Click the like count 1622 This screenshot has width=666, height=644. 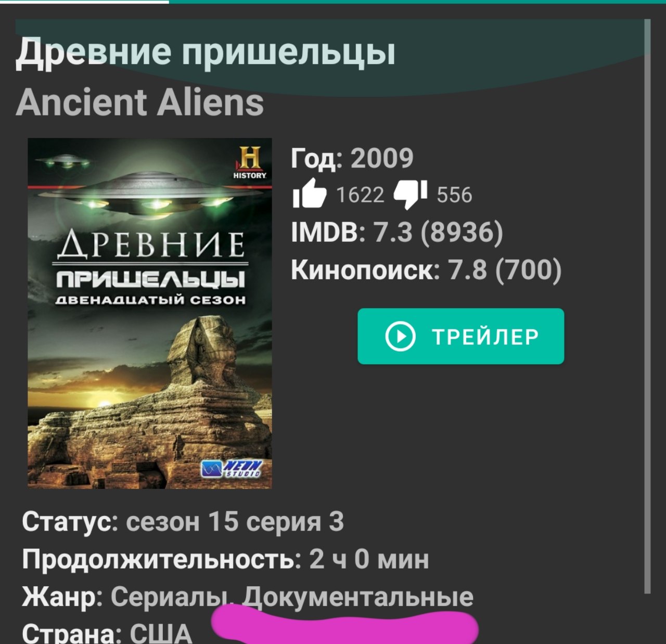coord(360,195)
